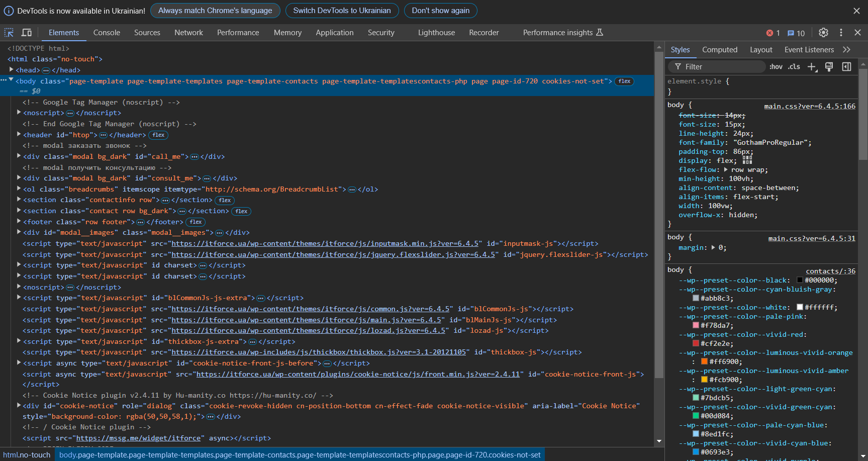
Task: Click the red error counter icon
Action: 770,33
